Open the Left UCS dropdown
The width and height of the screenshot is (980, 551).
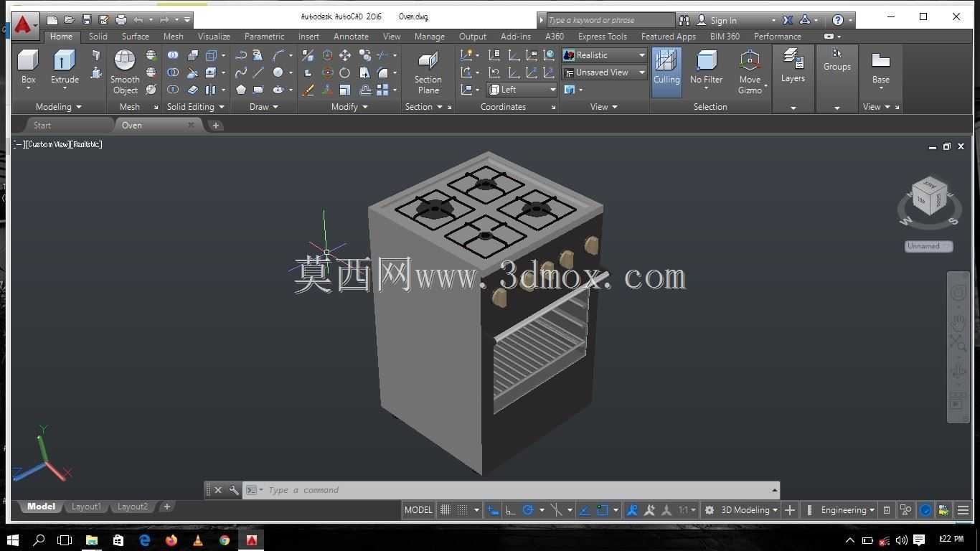[522, 90]
